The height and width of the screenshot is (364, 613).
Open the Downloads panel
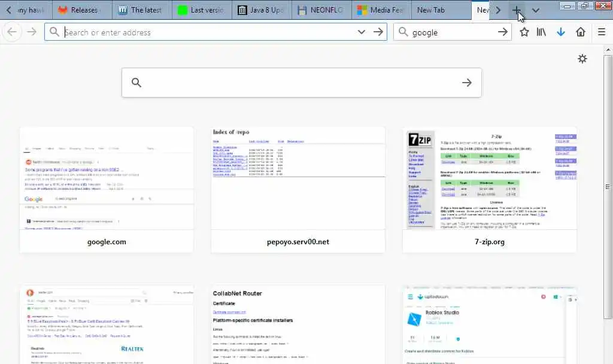coord(560,32)
